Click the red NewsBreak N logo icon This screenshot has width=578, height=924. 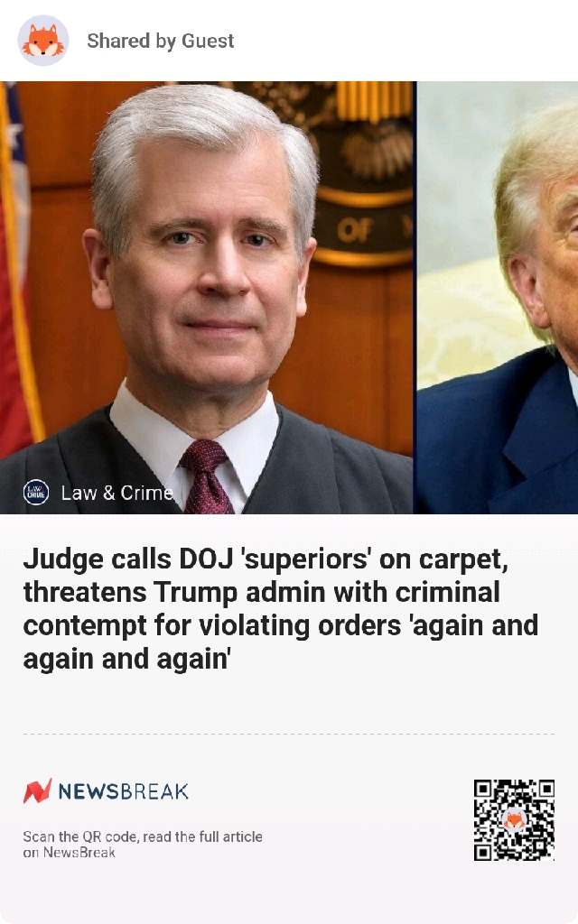[38, 790]
